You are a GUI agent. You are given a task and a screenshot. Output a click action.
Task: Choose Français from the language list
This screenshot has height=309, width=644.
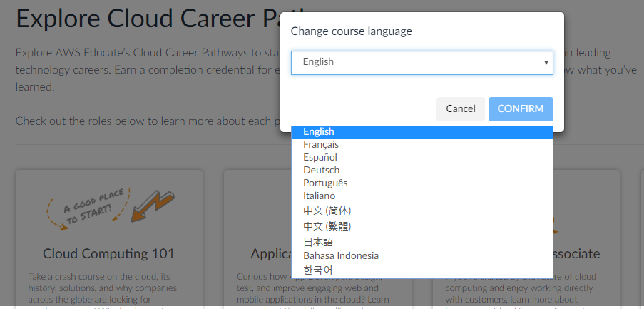(x=421, y=145)
